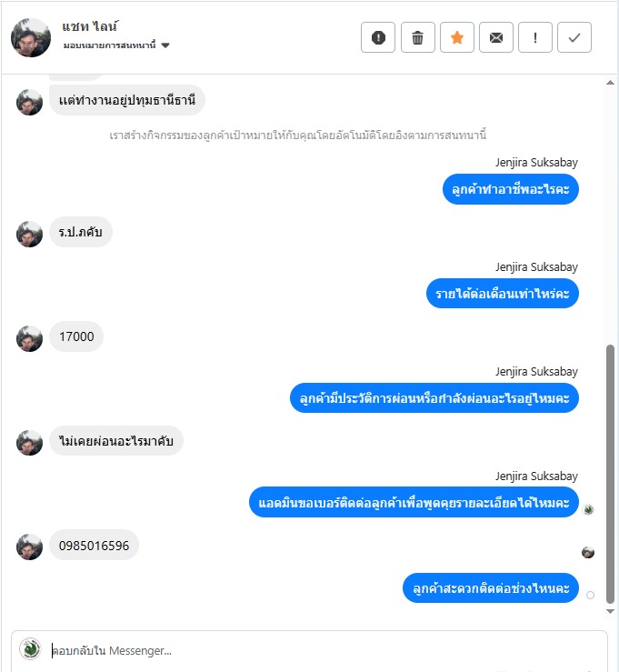Select the 0985016596 phone number message
The image size is (619, 672).
coord(95,545)
